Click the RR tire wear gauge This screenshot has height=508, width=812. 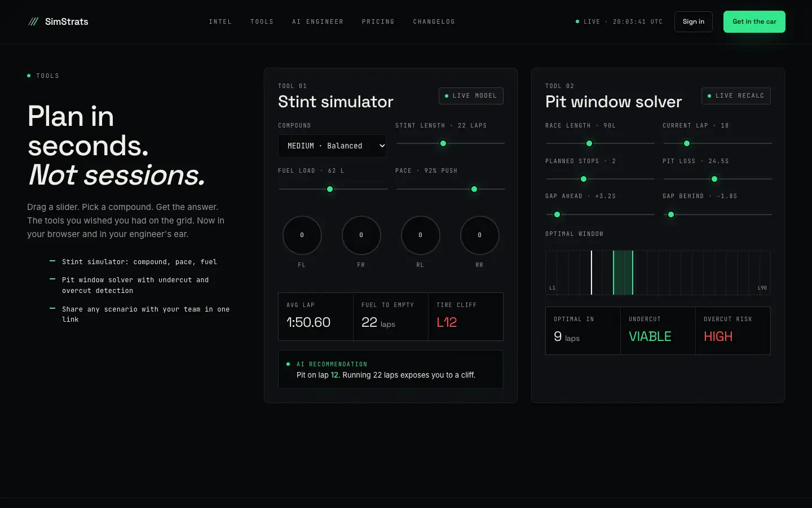479,235
